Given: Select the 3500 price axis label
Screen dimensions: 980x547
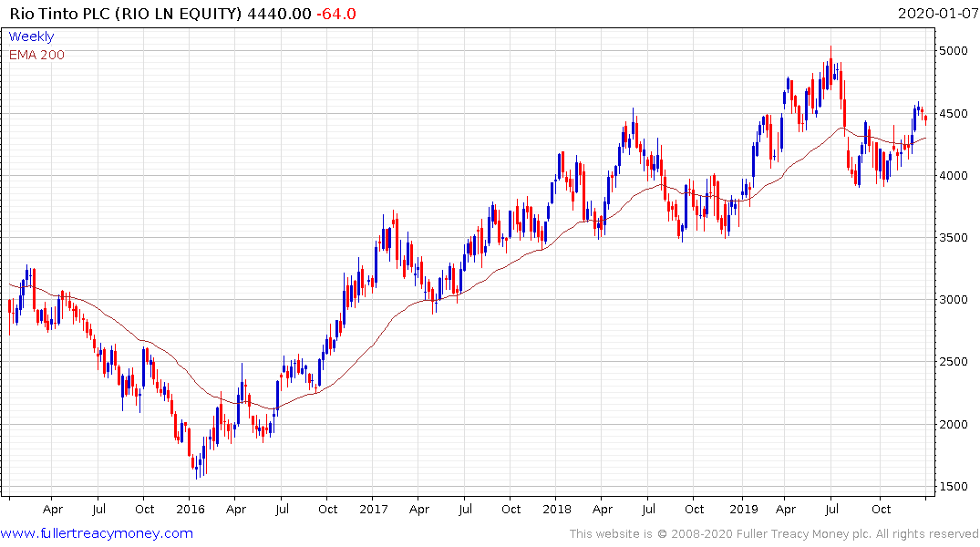Looking at the screenshot, I should (x=954, y=238).
